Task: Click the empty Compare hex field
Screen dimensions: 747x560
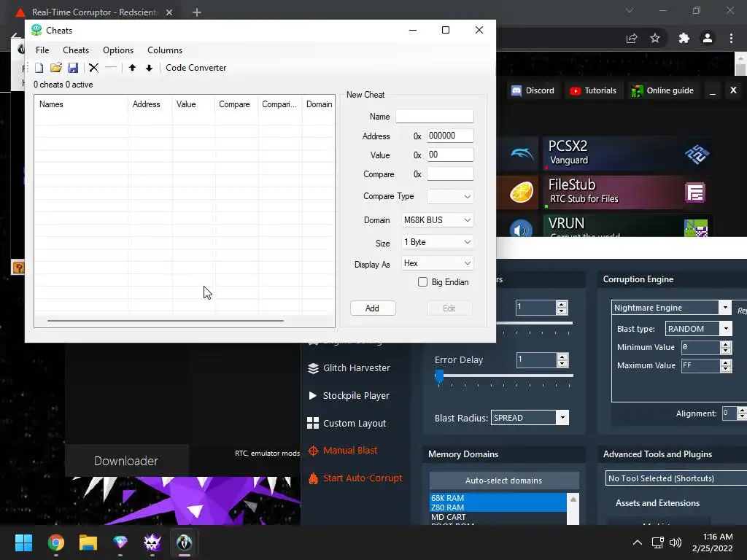Action: click(x=450, y=174)
